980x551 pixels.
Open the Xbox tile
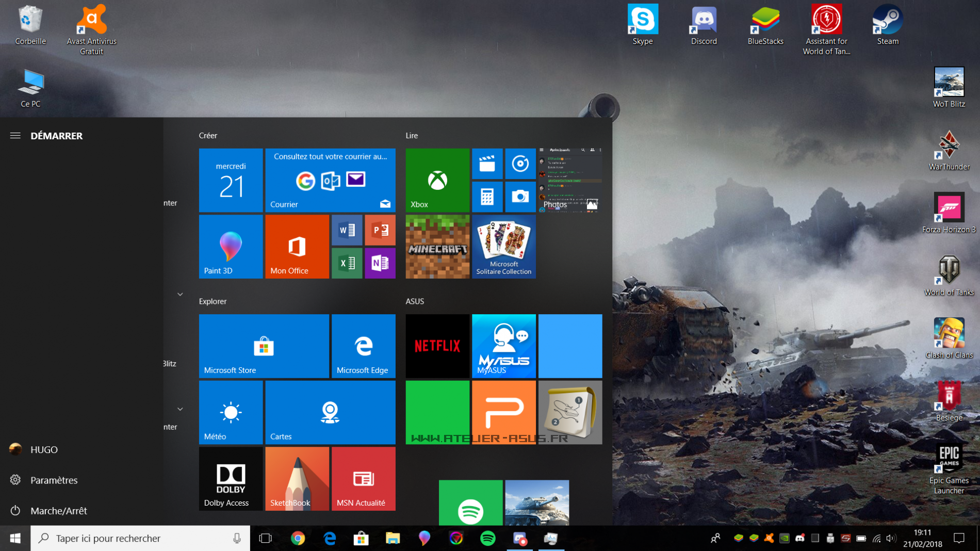(x=437, y=180)
